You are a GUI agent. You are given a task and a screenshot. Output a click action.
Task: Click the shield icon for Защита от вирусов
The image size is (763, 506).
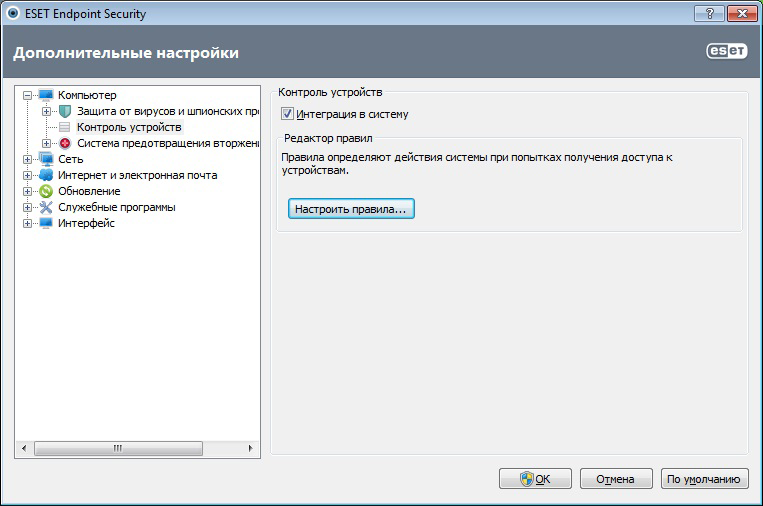pos(65,111)
